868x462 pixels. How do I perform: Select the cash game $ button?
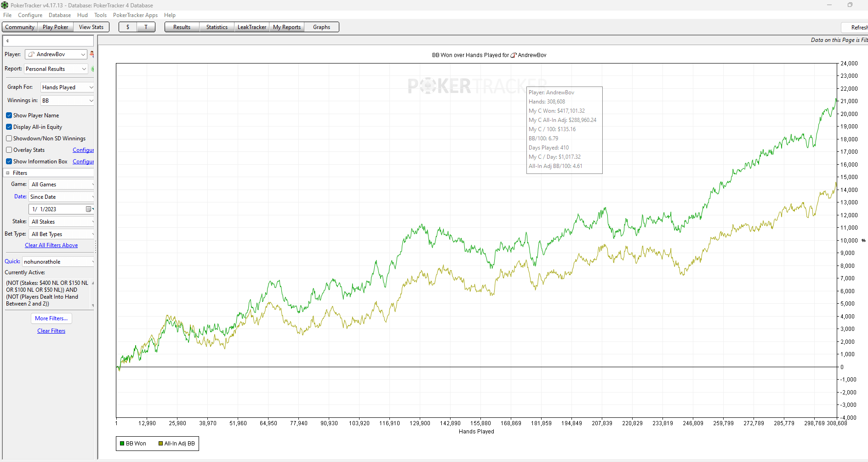pos(128,27)
